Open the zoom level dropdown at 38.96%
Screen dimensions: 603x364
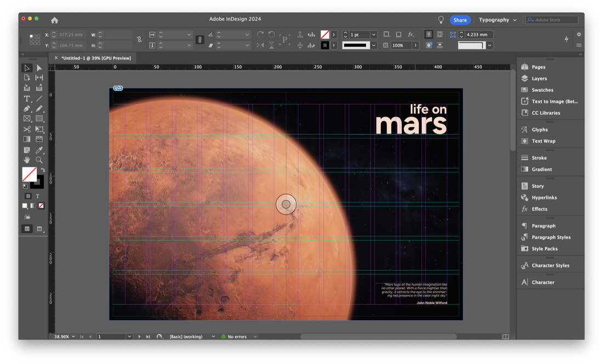click(73, 337)
